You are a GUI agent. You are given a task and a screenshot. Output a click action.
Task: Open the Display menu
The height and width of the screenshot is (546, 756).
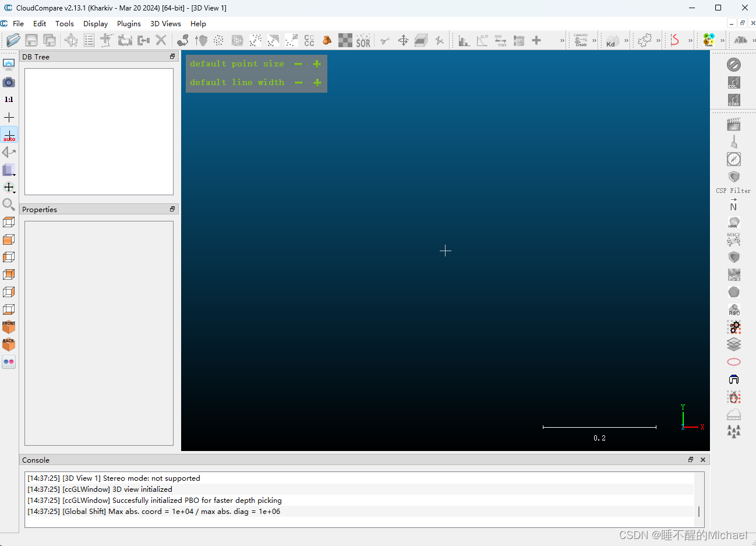96,23
